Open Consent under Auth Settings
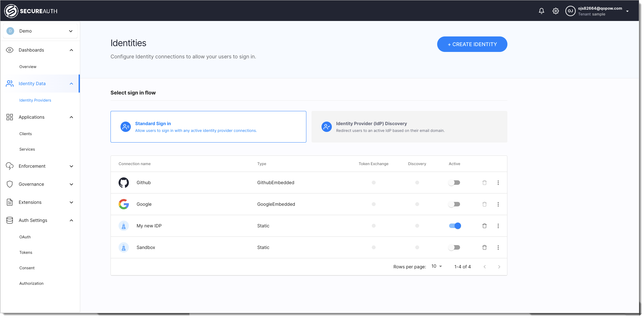Image resolution: width=644 pixels, height=318 pixels. click(x=27, y=268)
